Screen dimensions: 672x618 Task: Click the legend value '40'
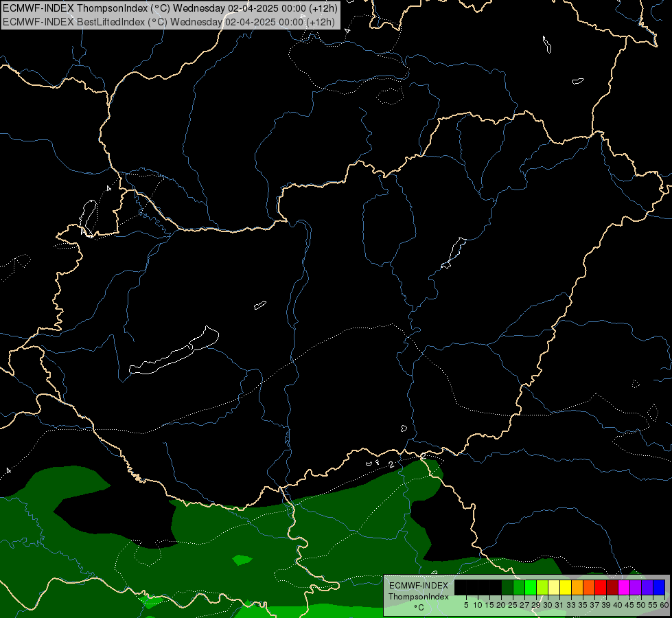618,605
